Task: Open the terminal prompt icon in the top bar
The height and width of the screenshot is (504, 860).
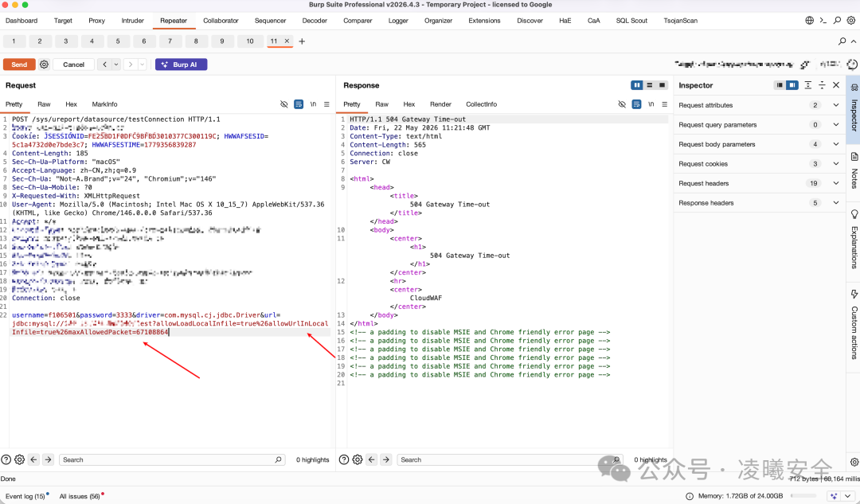Action: (x=823, y=20)
